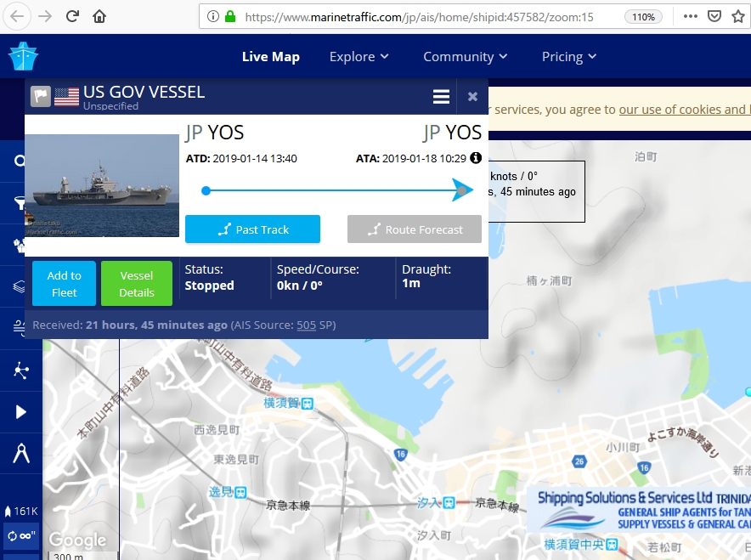The image size is (751, 560).
Task: Add vessel to fleet
Action: 64,284
